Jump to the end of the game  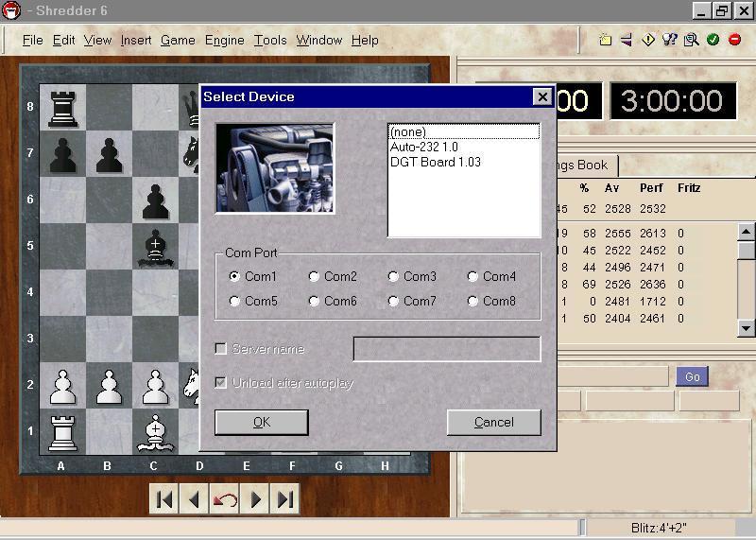pos(285,499)
